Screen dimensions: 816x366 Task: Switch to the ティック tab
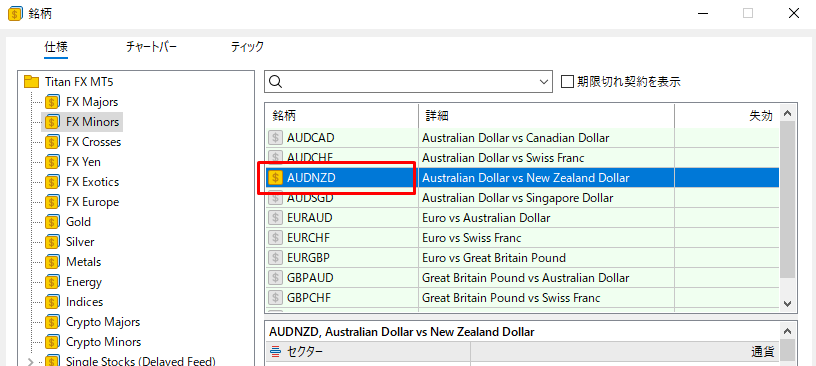[247, 47]
